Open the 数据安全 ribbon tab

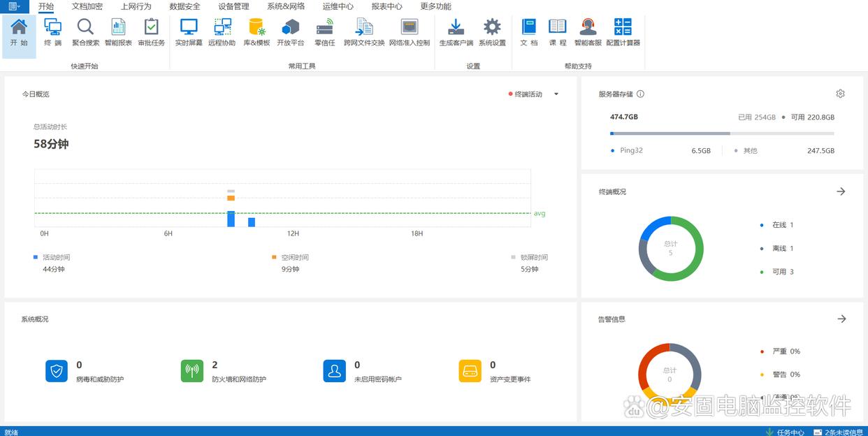pos(185,6)
